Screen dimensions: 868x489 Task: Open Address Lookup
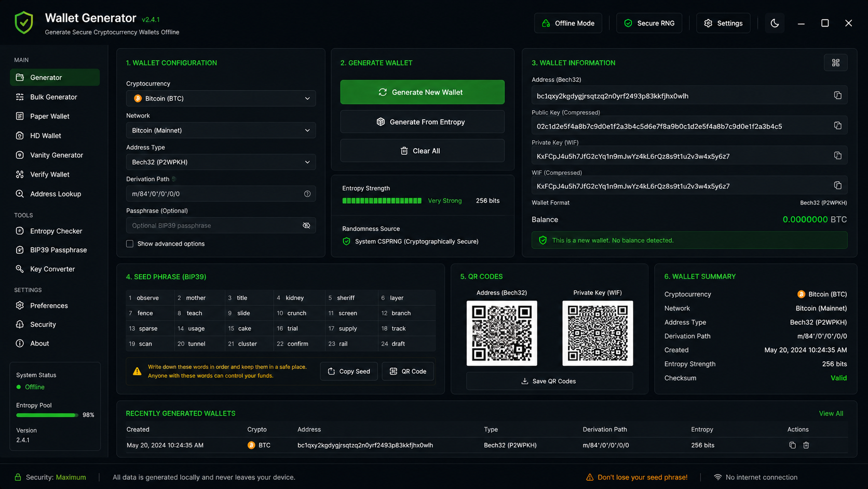[x=55, y=194]
